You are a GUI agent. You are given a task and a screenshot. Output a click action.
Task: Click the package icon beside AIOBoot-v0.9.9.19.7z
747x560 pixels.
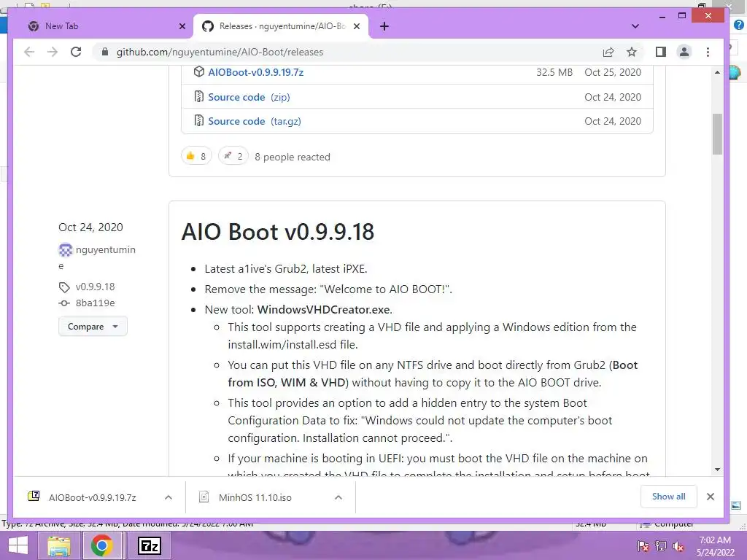[x=198, y=72]
